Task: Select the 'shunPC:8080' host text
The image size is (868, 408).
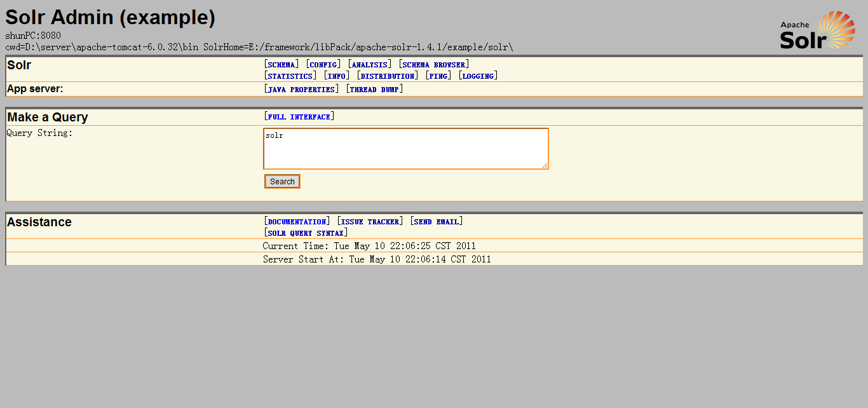Action: point(33,36)
